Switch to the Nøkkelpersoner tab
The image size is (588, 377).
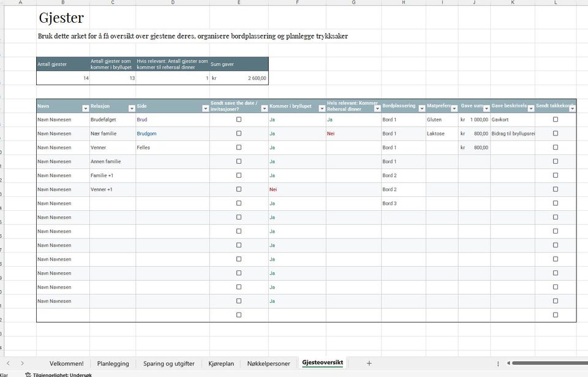pos(268,364)
